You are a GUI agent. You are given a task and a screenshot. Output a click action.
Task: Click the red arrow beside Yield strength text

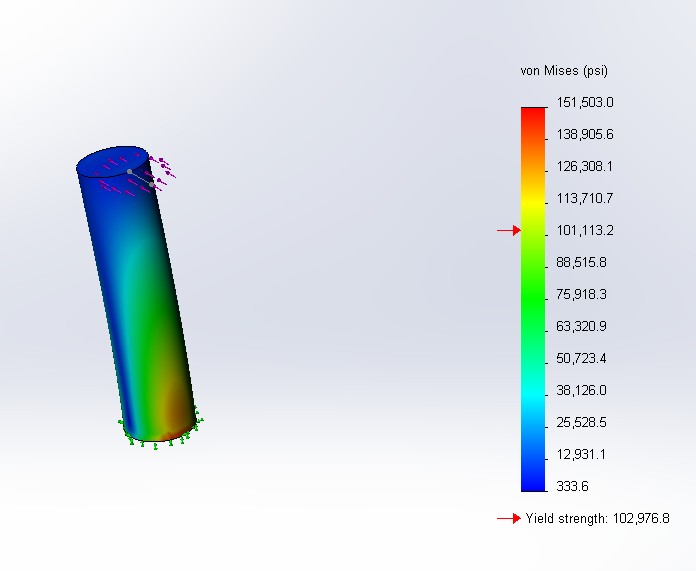[509, 518]
